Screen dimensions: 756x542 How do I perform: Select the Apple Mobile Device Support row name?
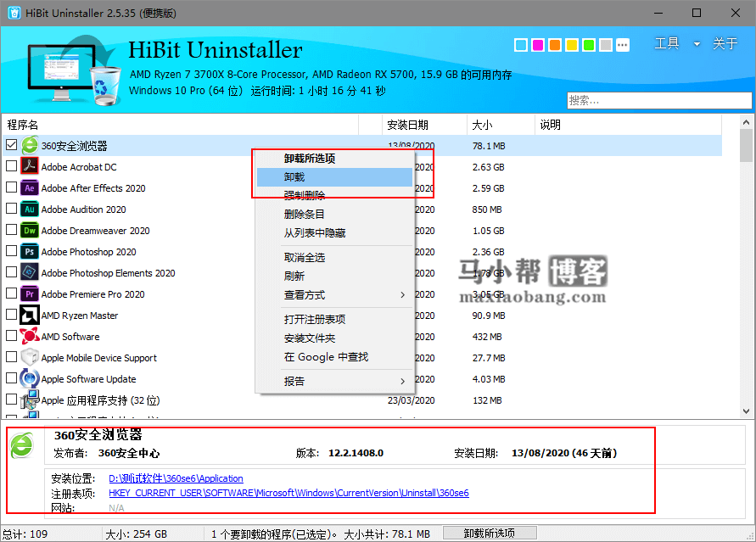coord(98,358)
